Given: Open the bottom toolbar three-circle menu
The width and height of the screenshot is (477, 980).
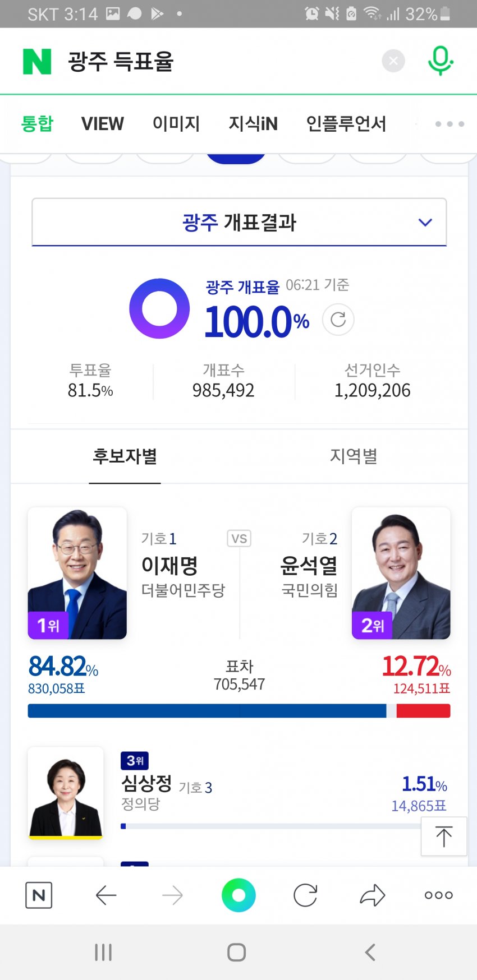Looking at the screenshot, I should [438, 895].
